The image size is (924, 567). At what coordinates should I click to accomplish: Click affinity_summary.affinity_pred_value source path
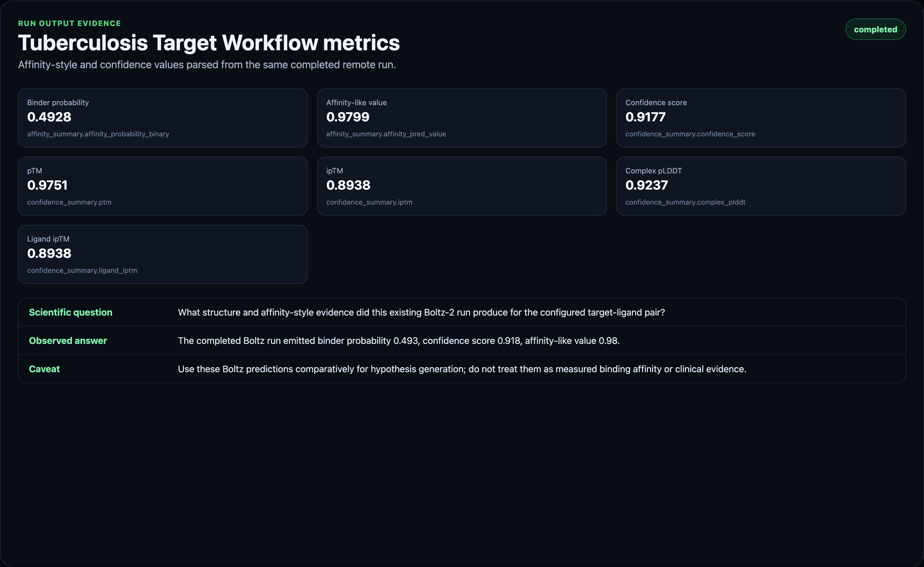tap(386, 134)
